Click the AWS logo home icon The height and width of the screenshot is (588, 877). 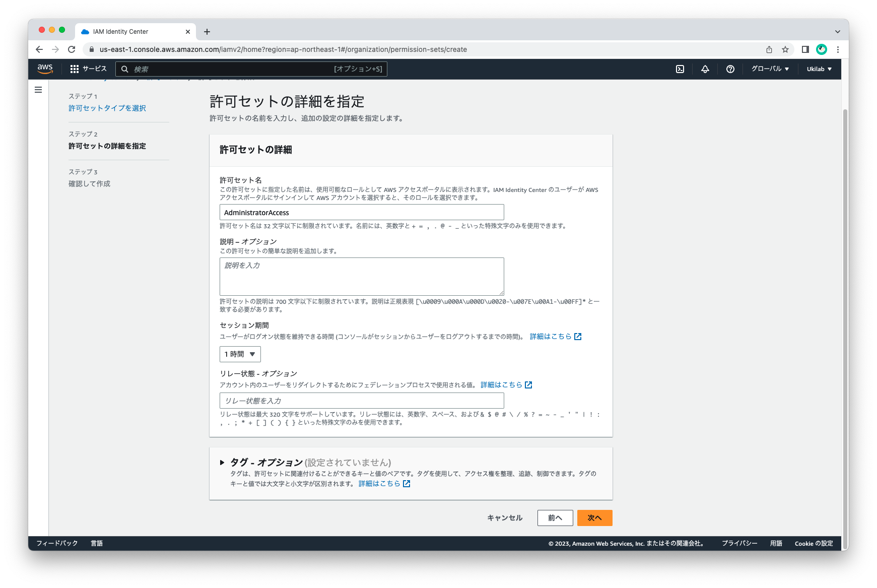click(x=45, y=69)
